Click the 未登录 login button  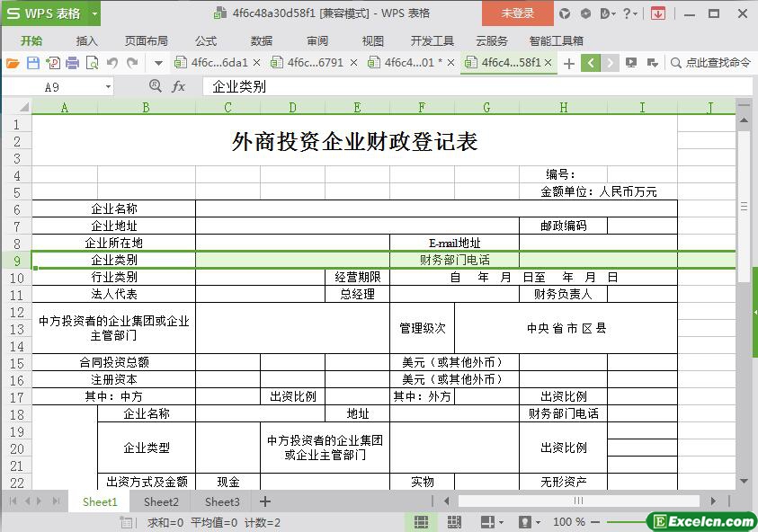tap(517, 13)
